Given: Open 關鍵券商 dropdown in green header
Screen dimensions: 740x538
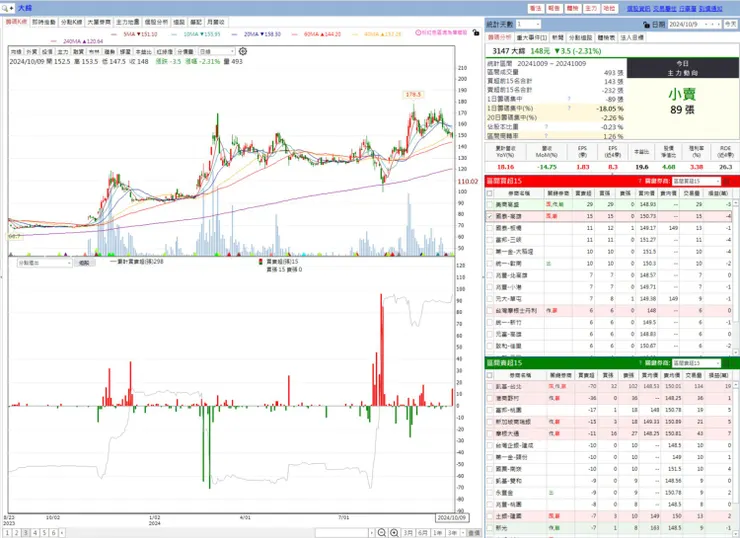Looking at the screenshot, I should tap(697, 363).
